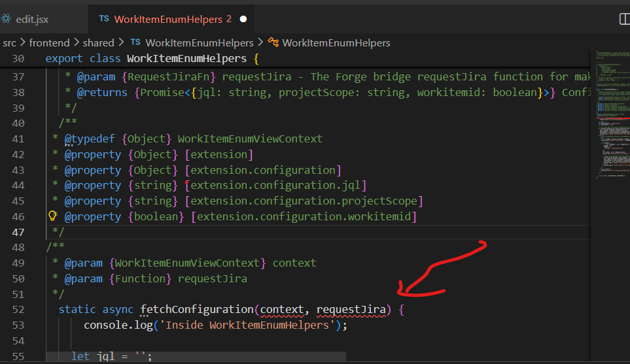
Task: Click line number 52 in the gutter
Action: pos(18,310)
